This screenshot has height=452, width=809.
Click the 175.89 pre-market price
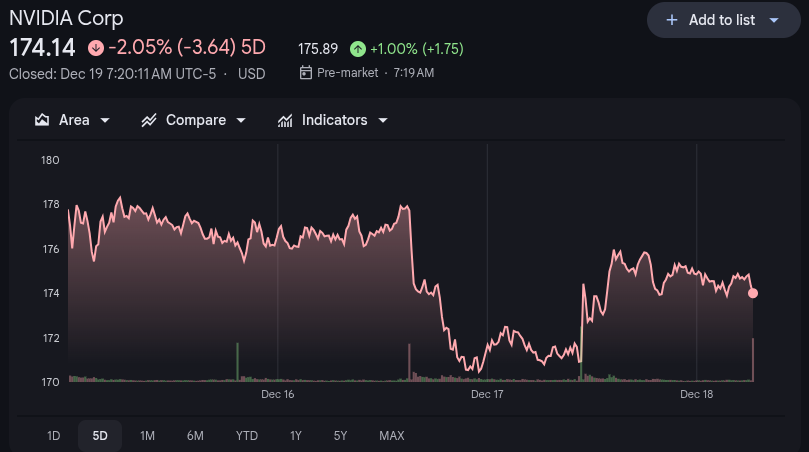[318, 49]
